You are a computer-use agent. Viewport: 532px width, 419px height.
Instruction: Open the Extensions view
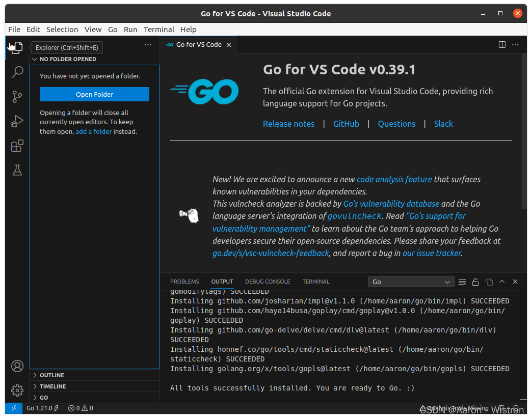tap(17, 146)
